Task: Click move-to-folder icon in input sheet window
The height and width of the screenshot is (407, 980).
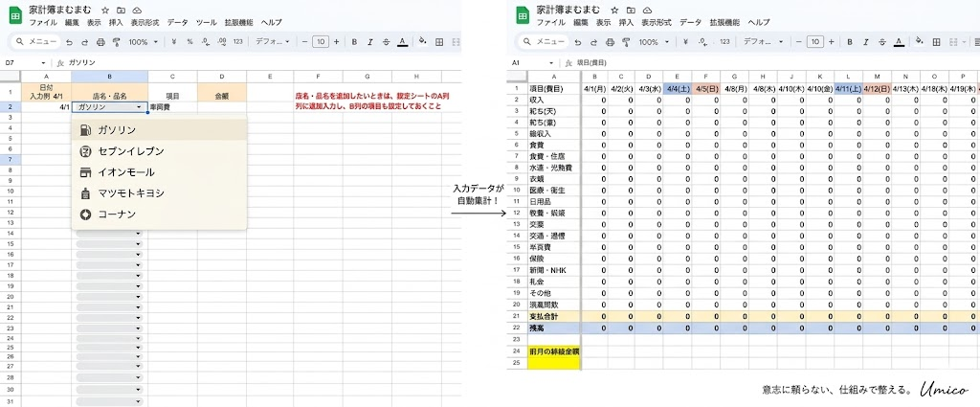Action: (x=121, y=11)
